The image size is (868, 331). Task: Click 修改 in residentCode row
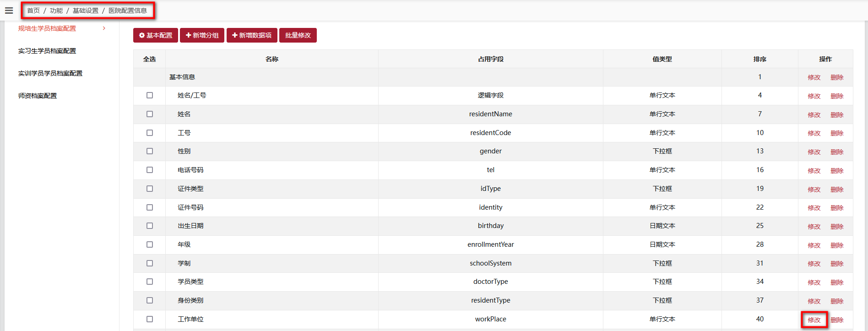[814, 133]
